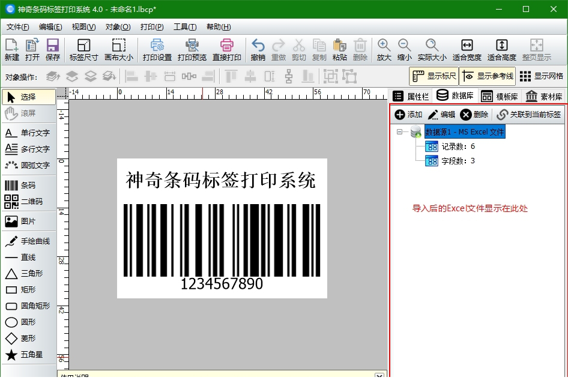Click the 添加 data source button
Image resolution: width=568 pixels, height=392 pixels.
point(408,115)
